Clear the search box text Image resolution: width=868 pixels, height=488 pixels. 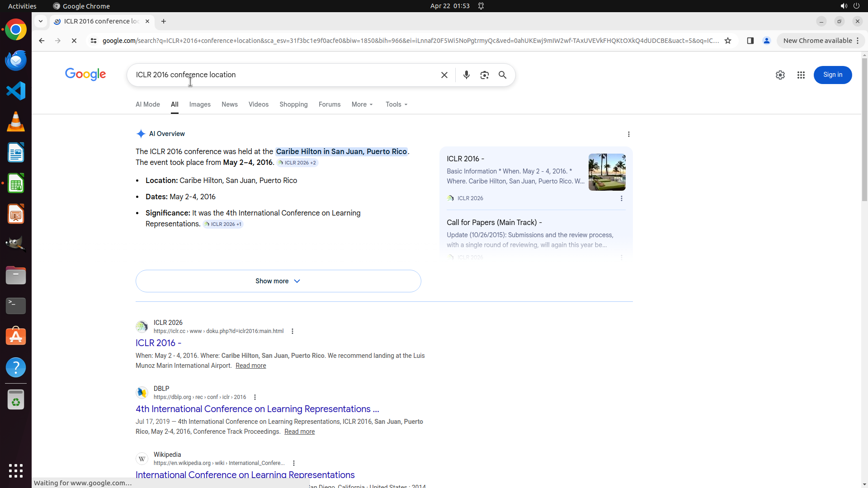click(444, 75)
